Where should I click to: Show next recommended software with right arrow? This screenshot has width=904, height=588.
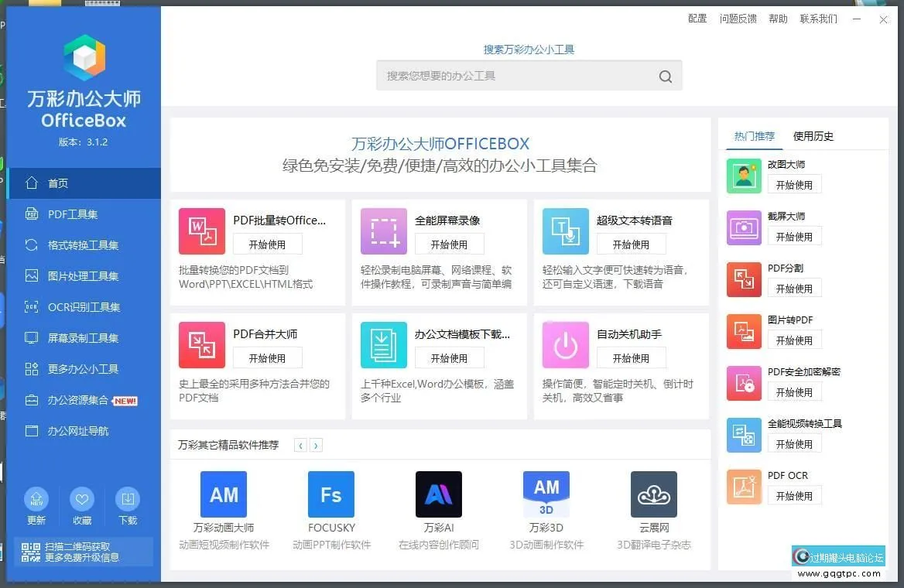[316, 445]
